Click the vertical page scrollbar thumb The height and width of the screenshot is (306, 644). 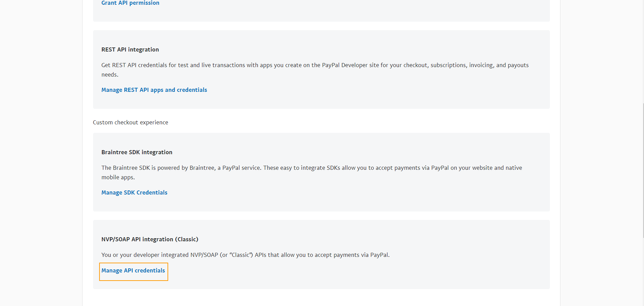pos(643,169)
